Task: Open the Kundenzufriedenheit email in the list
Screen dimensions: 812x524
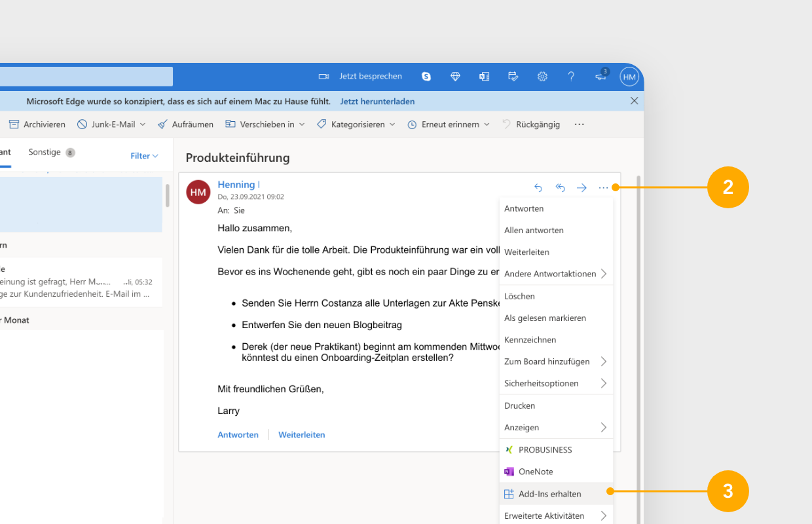Action: pyautogui.click(x=81, y=282)
